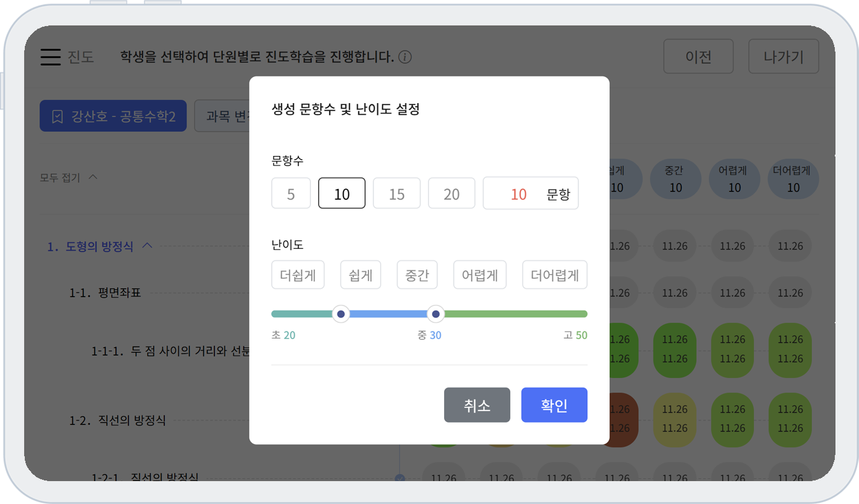
Task: Choose 쉽게 difficulty preset
Action: (x=360, y=276)
